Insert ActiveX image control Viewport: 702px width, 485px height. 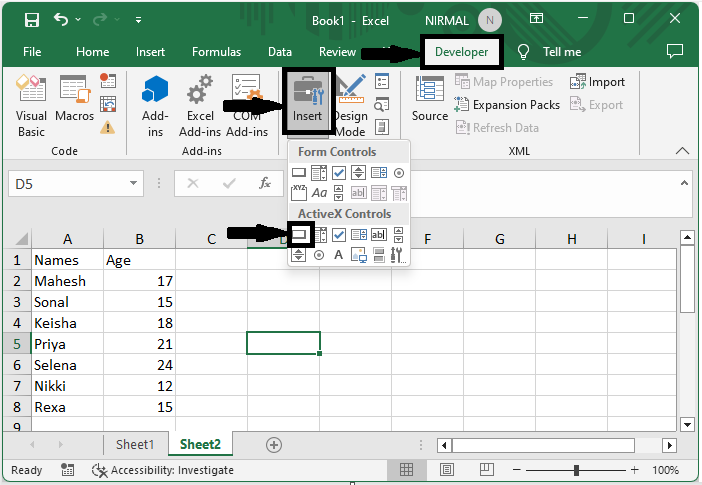coord(359,255)
